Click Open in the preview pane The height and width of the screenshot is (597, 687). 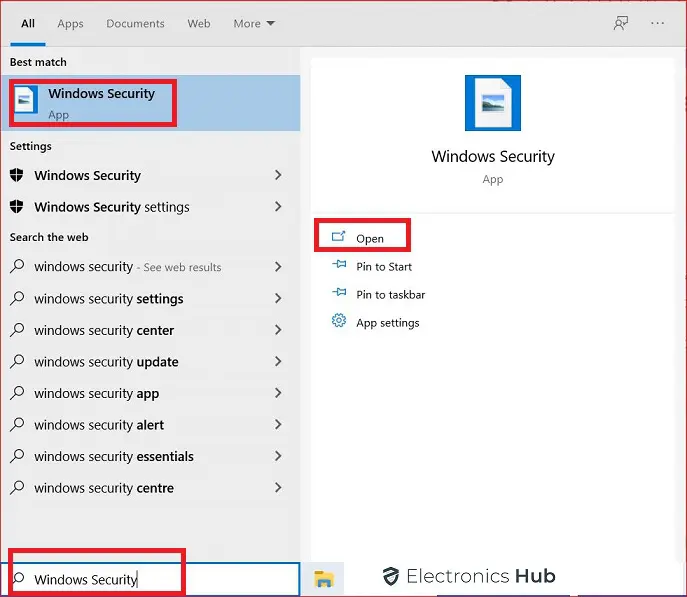[369, 239]
